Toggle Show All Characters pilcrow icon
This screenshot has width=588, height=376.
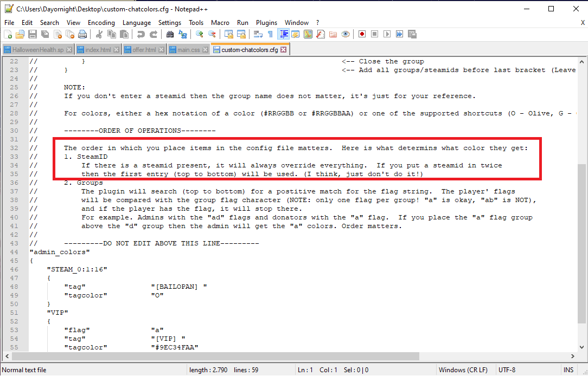point(270,34)
